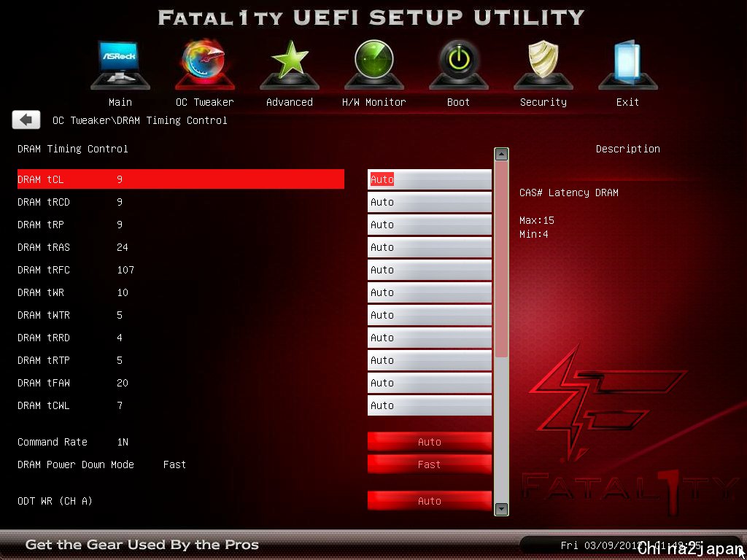Select the Command Rate row label

pos(53,442)
